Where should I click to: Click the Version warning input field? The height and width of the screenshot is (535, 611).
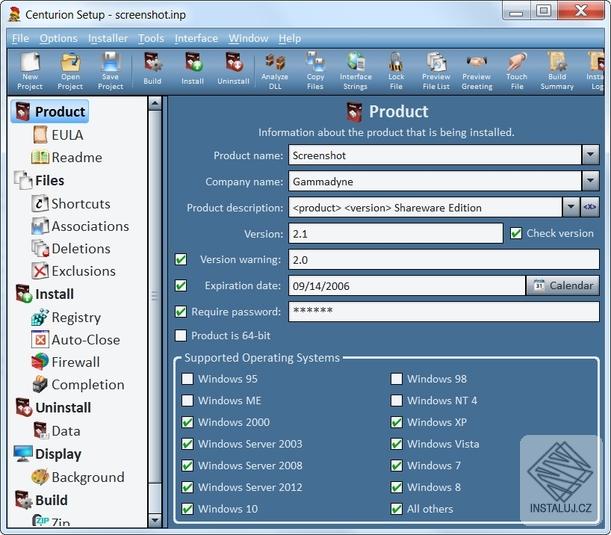[x=444, y=260]
